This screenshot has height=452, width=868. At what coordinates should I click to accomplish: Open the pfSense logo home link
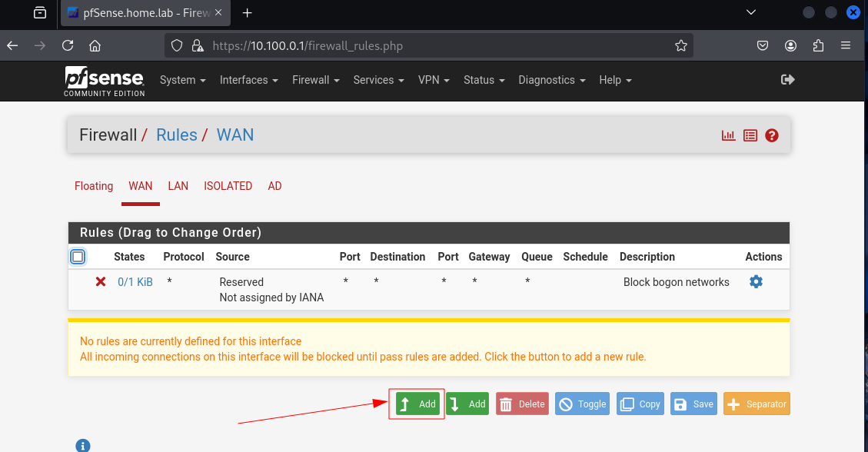coord(105,81)
